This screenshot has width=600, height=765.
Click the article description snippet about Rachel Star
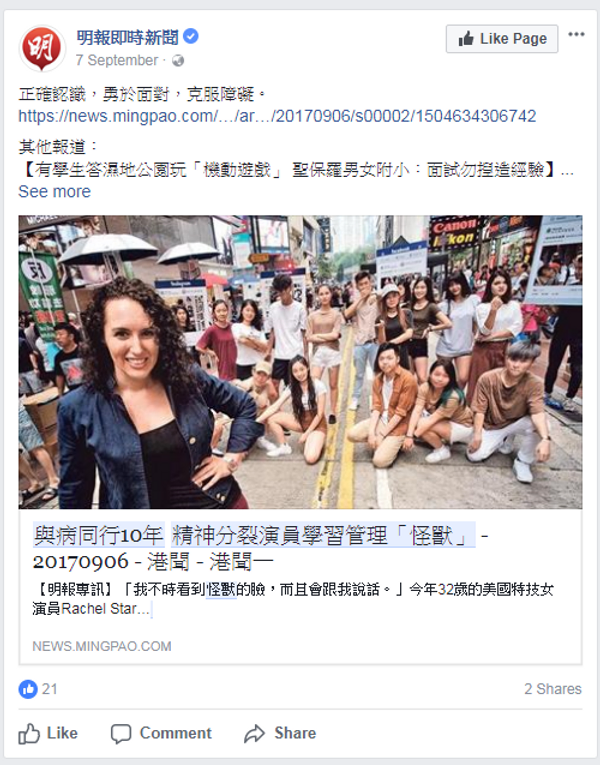point(293,599)
